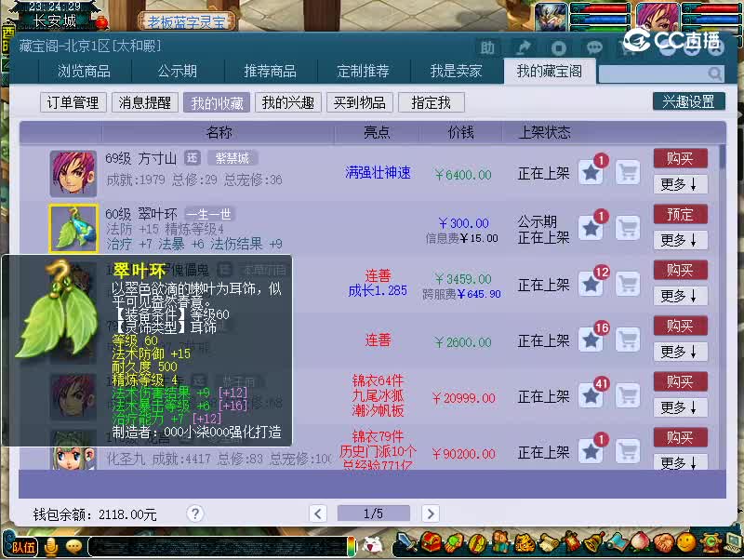Switch to the 浏览商品 tab

[84, 72]
